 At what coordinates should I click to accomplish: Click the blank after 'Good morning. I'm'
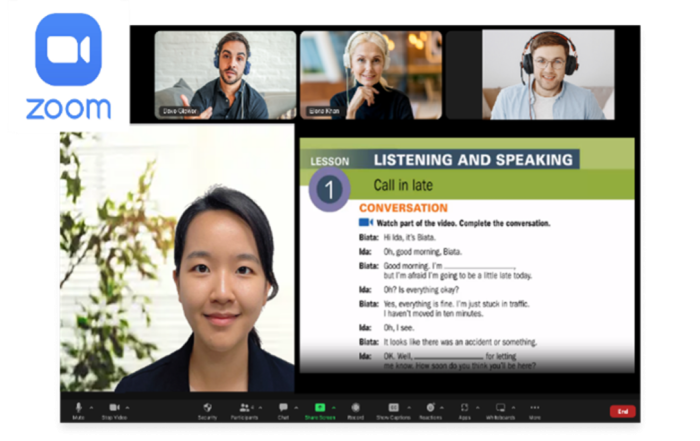pyautogui.click(x=479, y=266)
